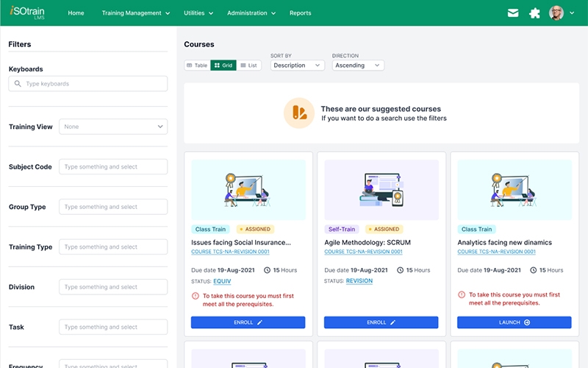Click the Division field
The image size is (588, 368).
coord(113,287)
